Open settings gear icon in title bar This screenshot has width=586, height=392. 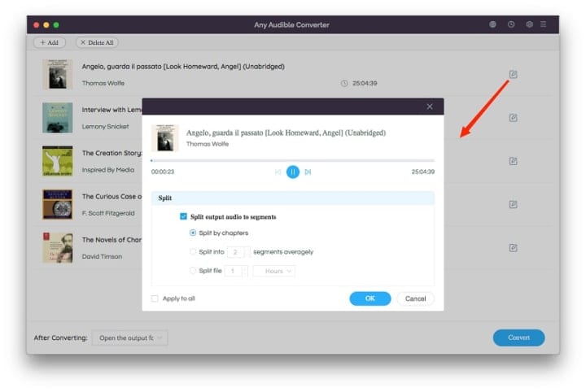(x=529, y=24)
